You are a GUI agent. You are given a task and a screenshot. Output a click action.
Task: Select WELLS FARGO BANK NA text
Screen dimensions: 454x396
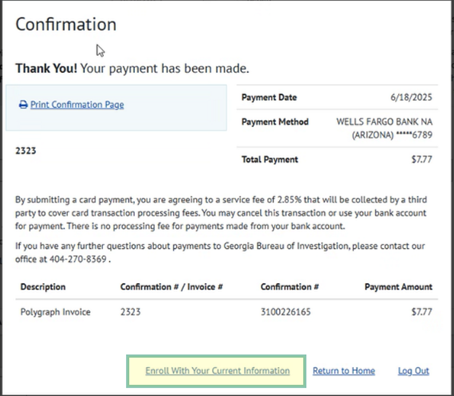[x=384, y=122]
